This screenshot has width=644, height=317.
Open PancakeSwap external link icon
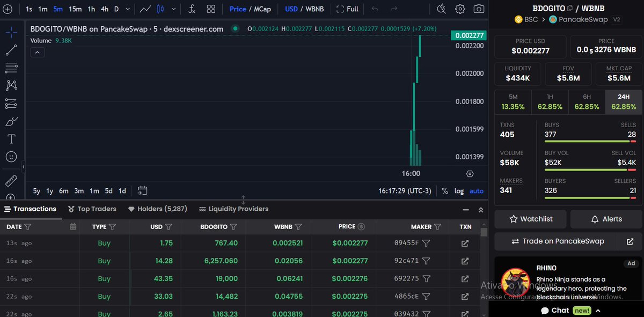630,241
